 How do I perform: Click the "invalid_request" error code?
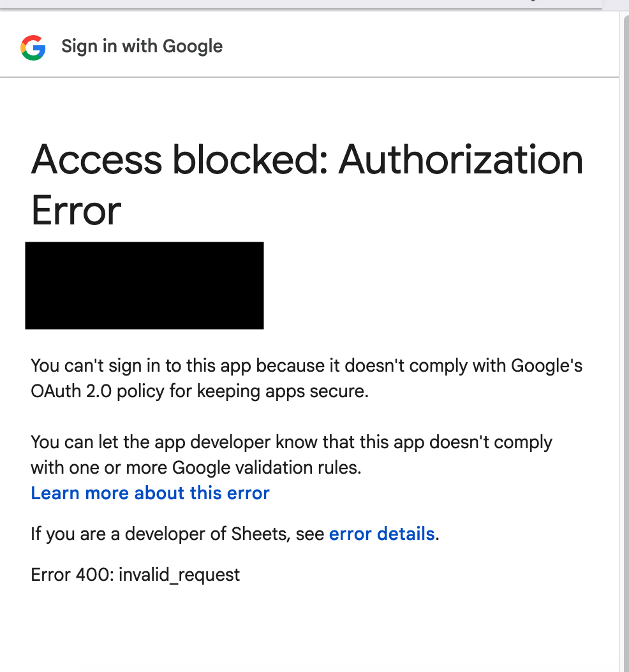(x=179, y=574)
